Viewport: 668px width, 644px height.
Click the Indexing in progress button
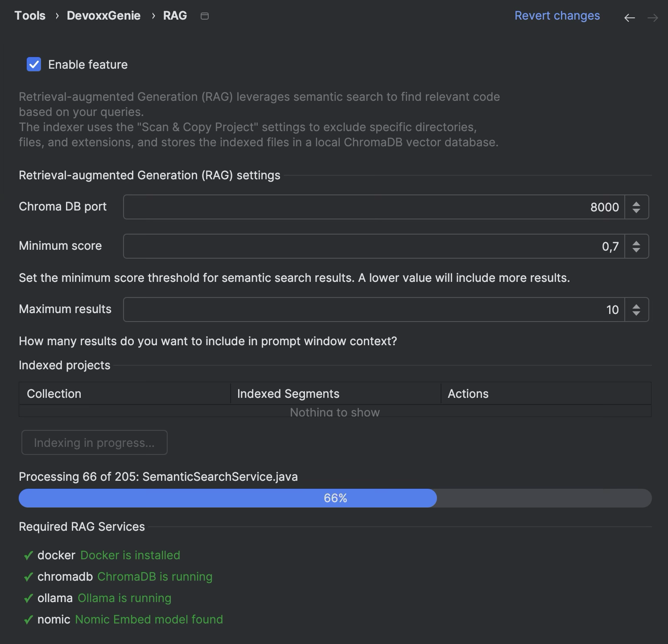[x=95, y=442]
